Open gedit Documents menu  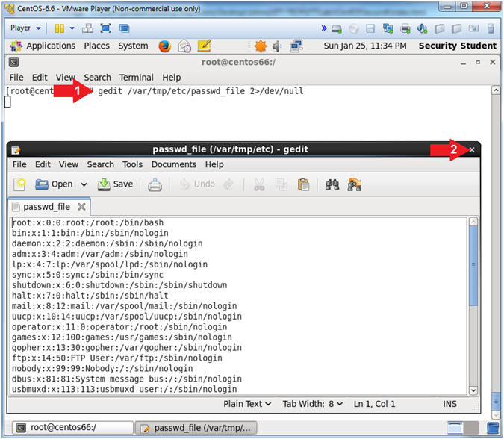pyautogui.click(x=174, y=164)
